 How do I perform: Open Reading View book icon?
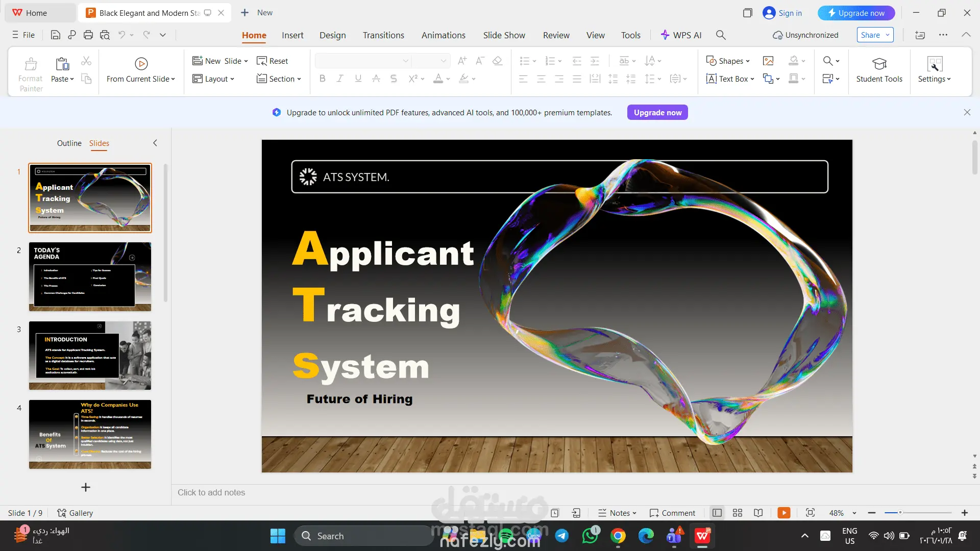pyautogui.click(x=758, y=513)
